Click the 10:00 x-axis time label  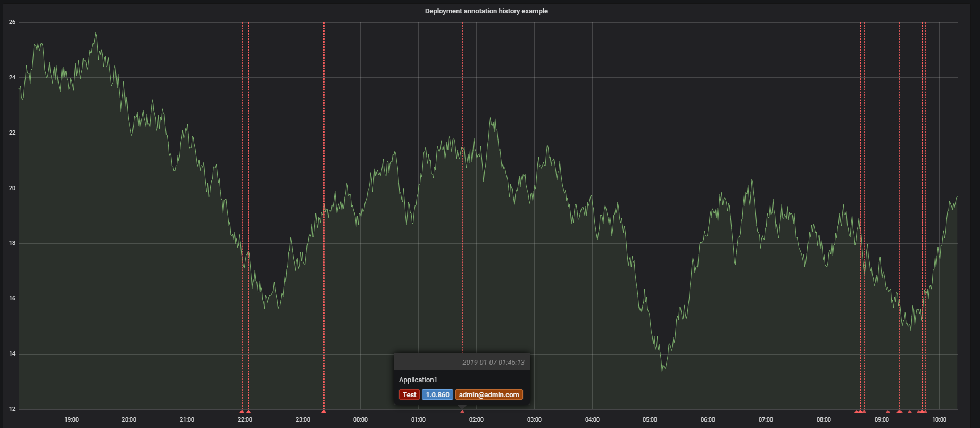coord(939,419)
